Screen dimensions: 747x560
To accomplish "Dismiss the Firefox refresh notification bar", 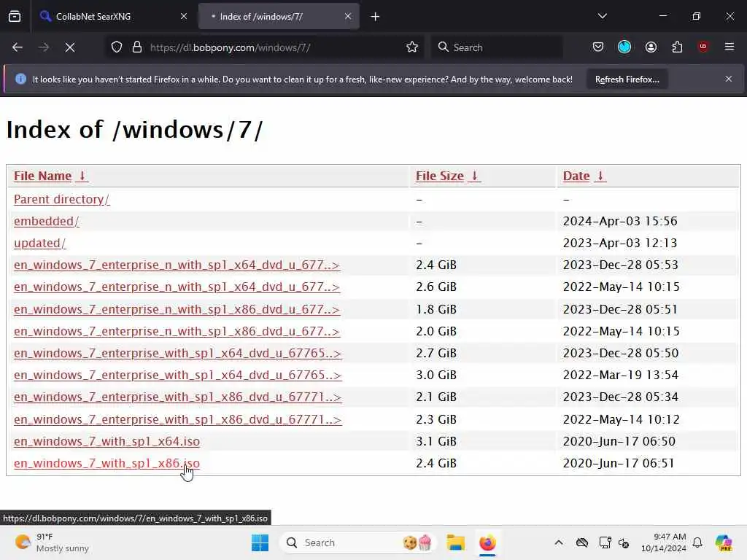I will [729, 79].
